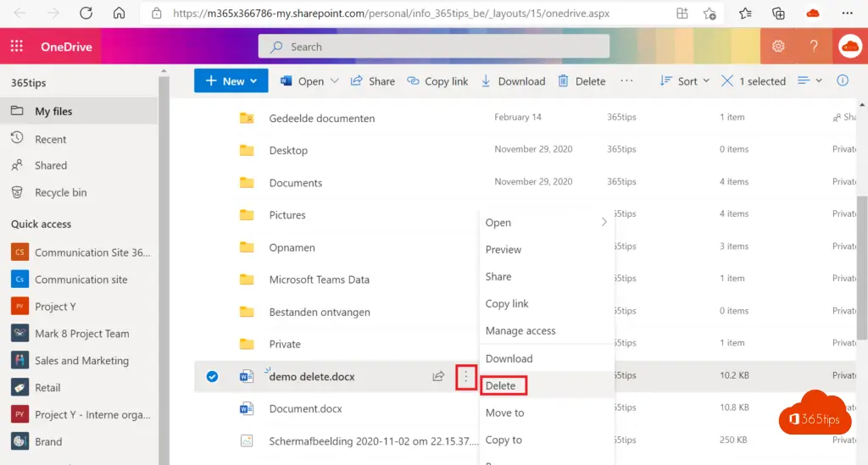Click the Word icon of Document.docx

[x=247, y=408]
